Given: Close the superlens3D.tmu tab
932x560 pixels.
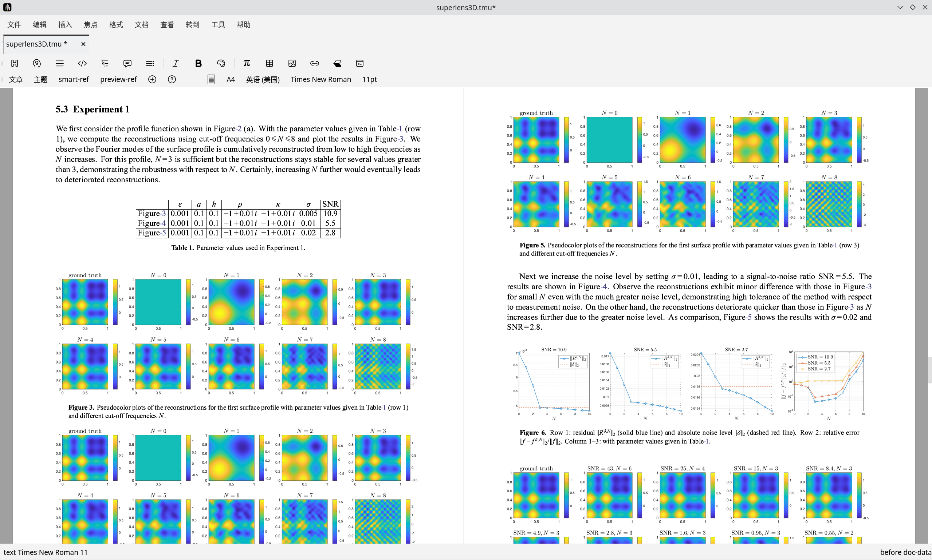Looking at the screenshot, I should [83, 44].
